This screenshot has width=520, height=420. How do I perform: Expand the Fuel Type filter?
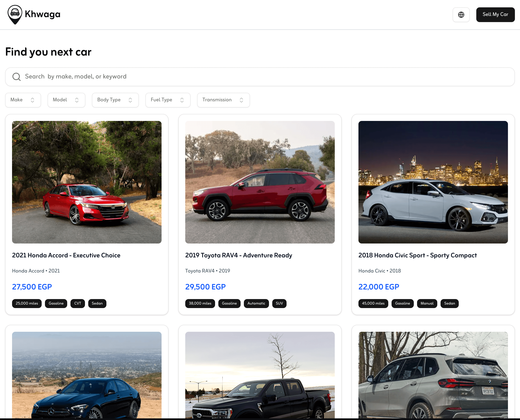pos(168,100)
